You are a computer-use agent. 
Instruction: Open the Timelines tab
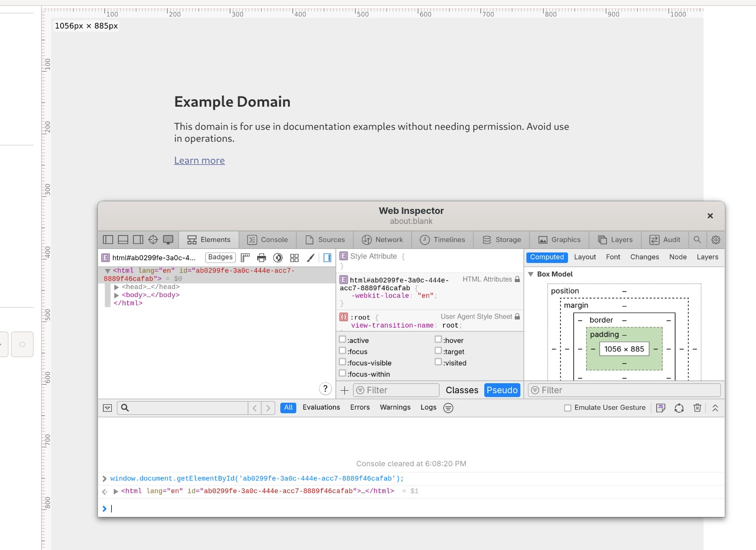click(x=443, y=240)
